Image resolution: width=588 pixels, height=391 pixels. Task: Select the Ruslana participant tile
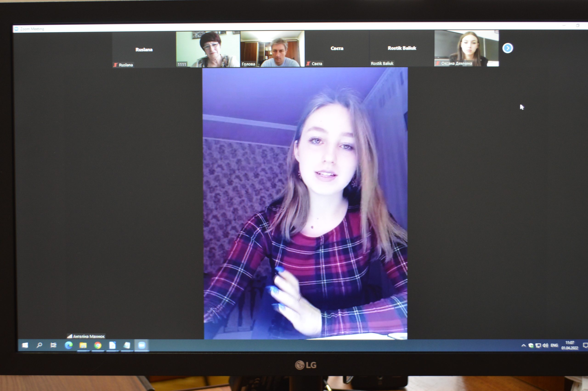click(144, 49)
